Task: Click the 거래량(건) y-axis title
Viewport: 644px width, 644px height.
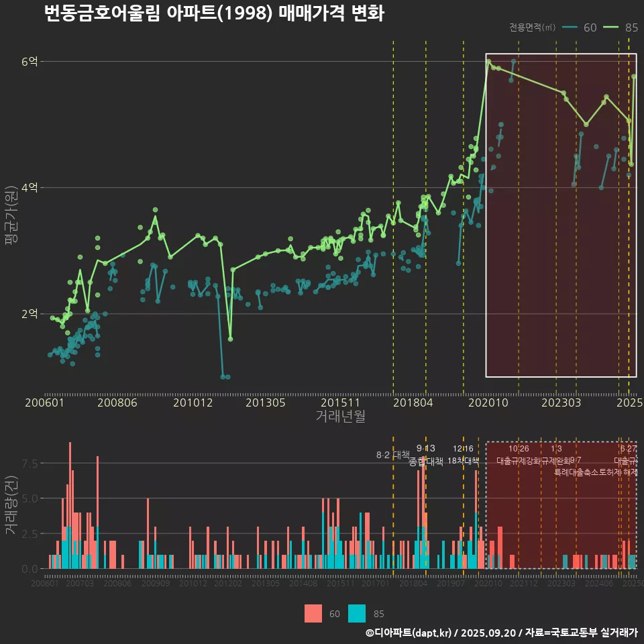Action: point(11,505)
